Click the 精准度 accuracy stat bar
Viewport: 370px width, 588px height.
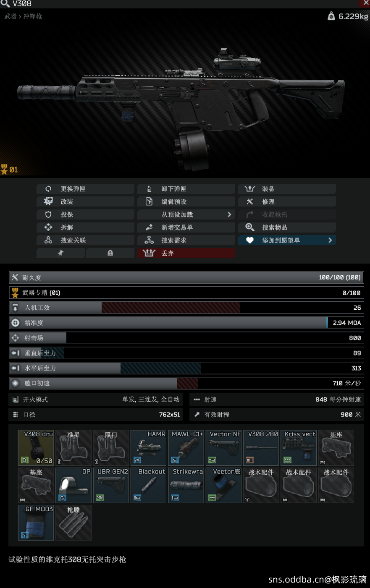pos(186,323)
